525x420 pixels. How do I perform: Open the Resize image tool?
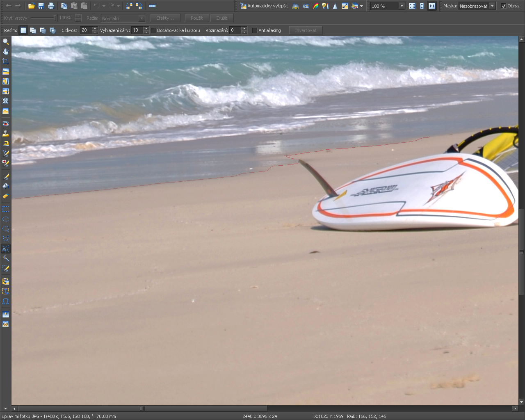pos(345,6)
